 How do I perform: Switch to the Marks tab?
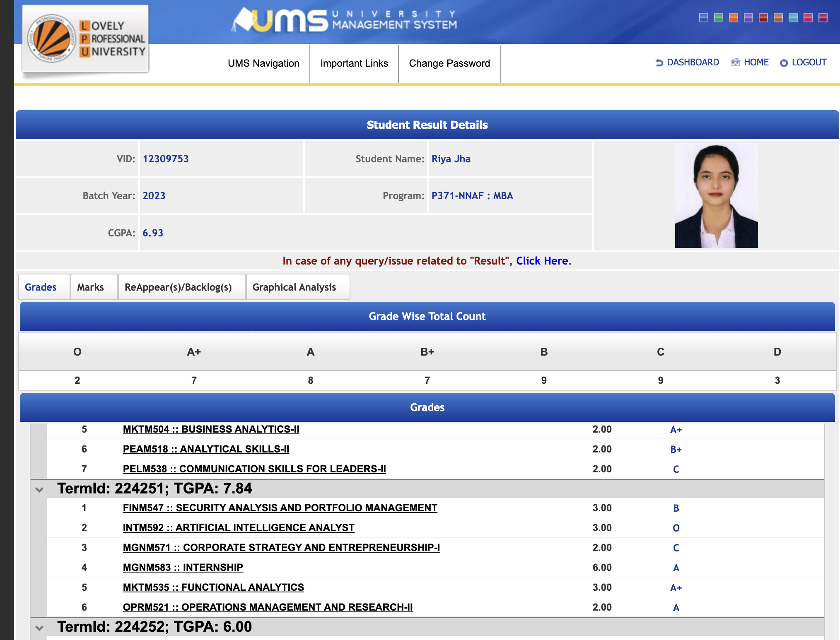pyautogui.click(x=90, y=287)
